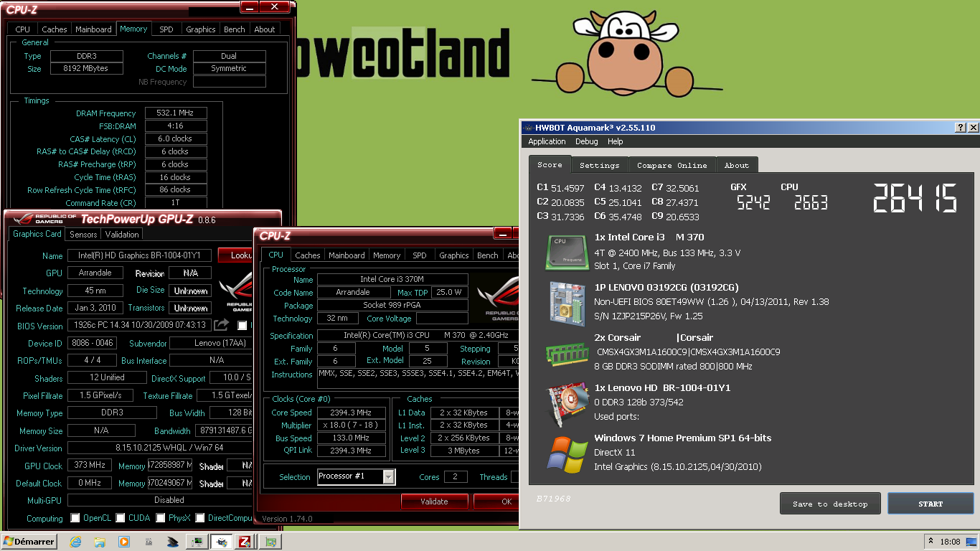
Task: Click the GPU-Z Name field showing Intel(R) HD Graphics
Action: pos(139,255)
